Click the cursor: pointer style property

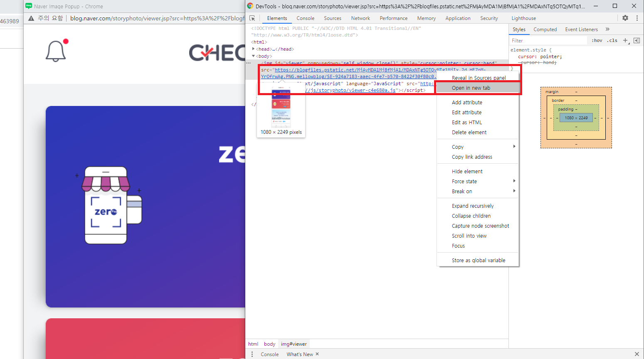[539, 57]
